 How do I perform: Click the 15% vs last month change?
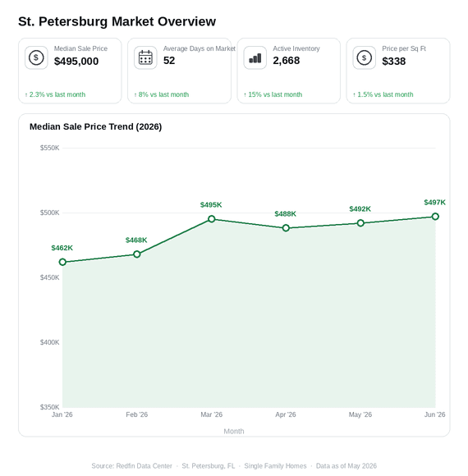(273, 94)
